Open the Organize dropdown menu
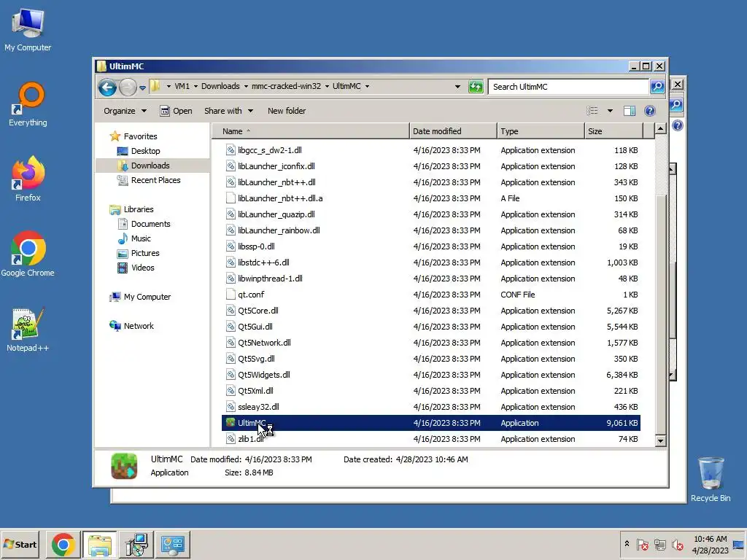Image resolution: width=747 pixels, height=560 pixels. pos(125,111)
